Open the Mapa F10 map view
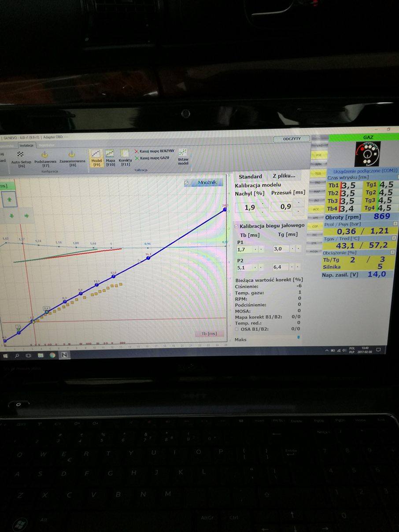Viewport: 399px width, 532px height. click(110, 157)
